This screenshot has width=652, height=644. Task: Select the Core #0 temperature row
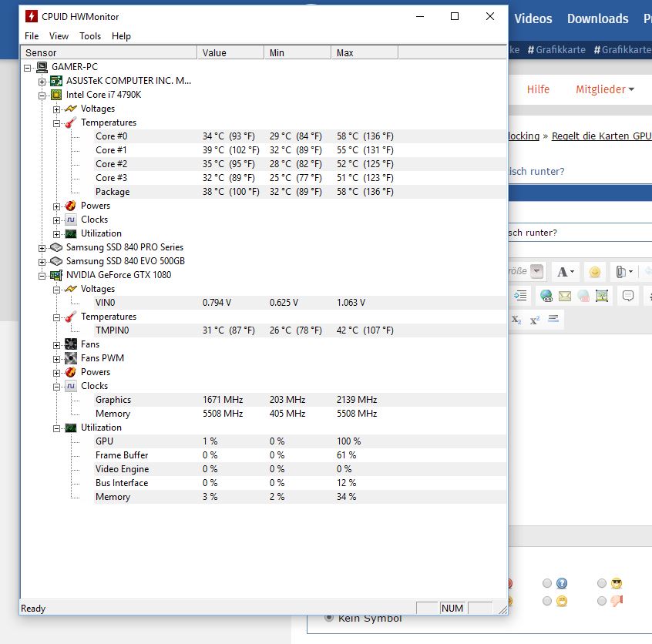point(300,136)
